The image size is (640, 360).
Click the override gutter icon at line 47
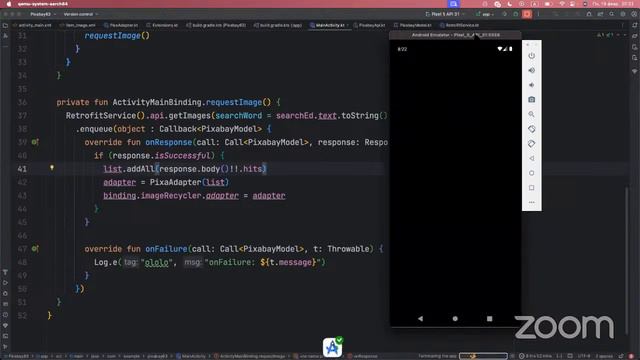[35, 249]
